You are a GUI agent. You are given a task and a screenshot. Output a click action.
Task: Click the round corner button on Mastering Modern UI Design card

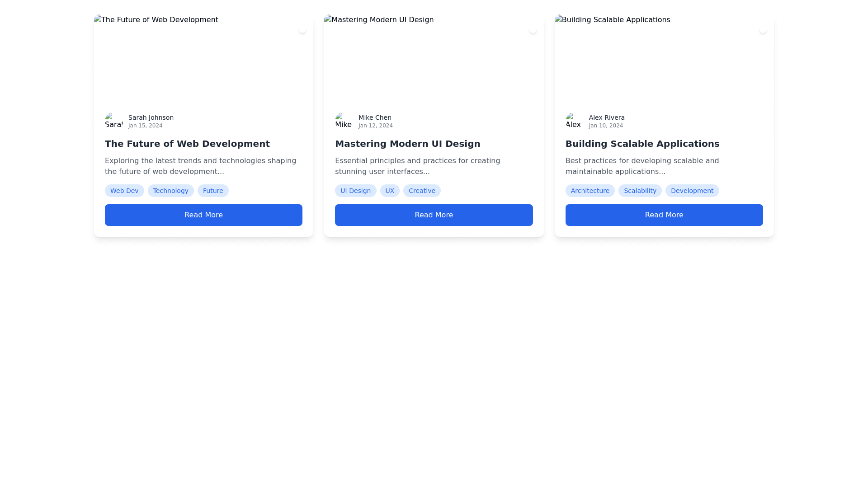533,29
